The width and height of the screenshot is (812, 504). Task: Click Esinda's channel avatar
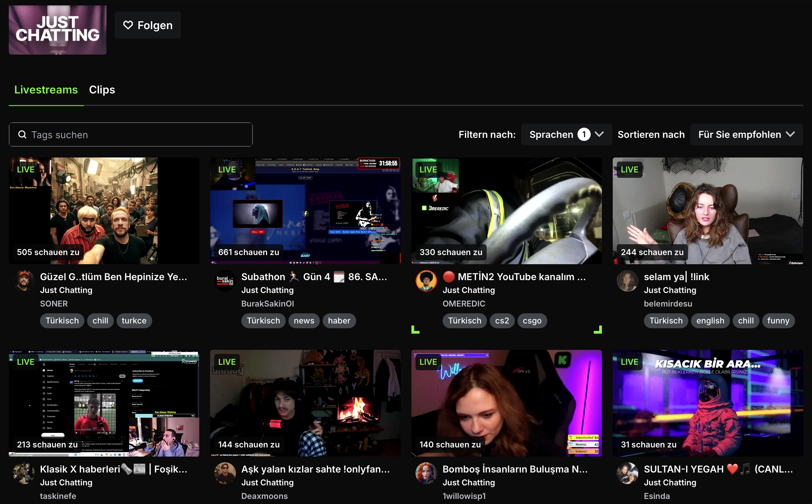point(628,473)
